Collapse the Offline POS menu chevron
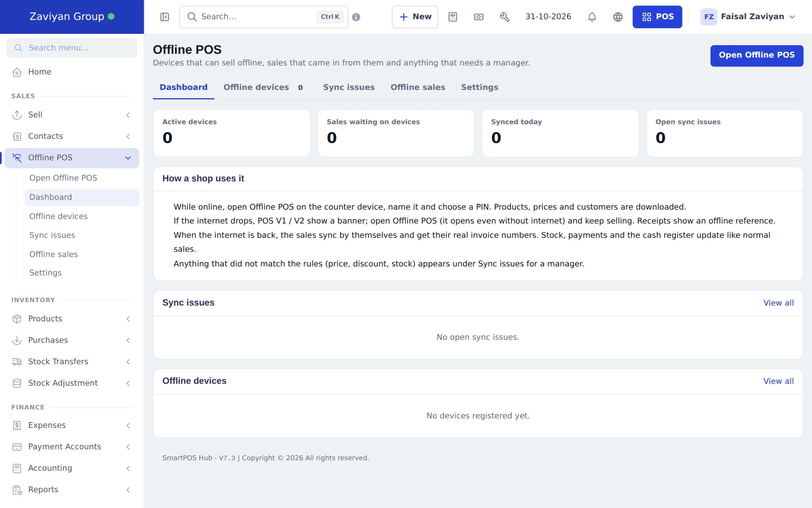The image size is (812, 508). 128,158
